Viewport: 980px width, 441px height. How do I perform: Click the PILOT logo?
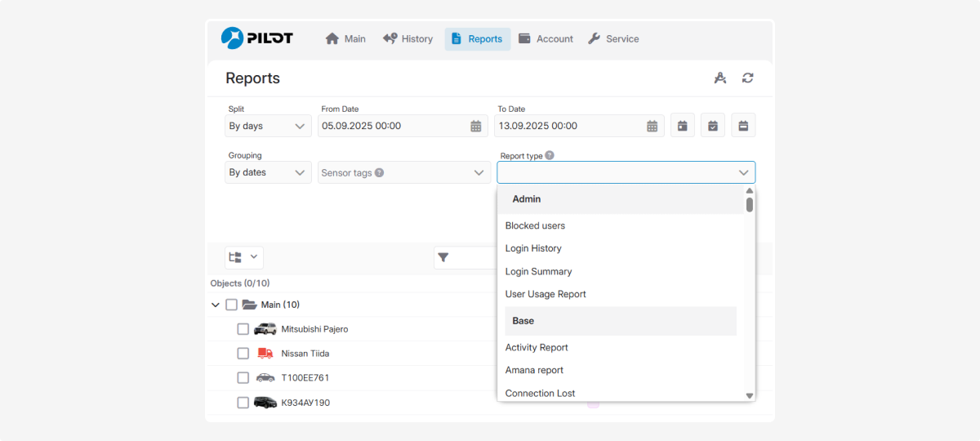click(x=257, y=38)
